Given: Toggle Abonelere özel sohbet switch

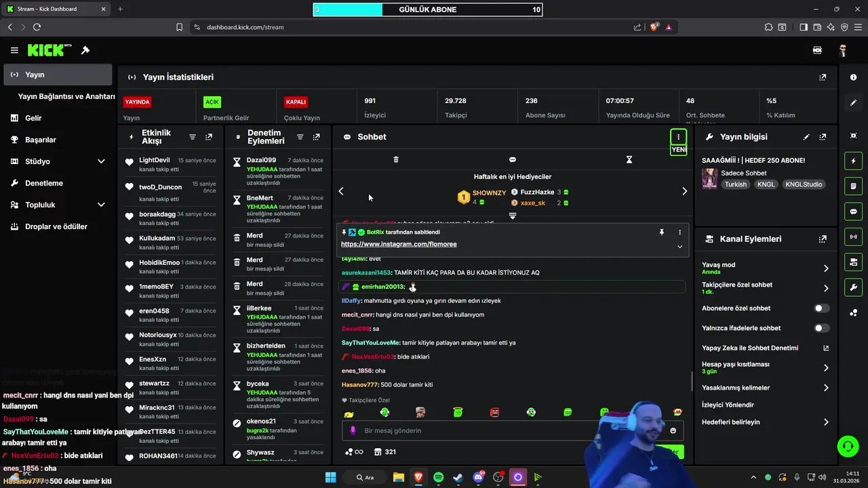Looking at the screenshot, I should [x=822, y=308].
